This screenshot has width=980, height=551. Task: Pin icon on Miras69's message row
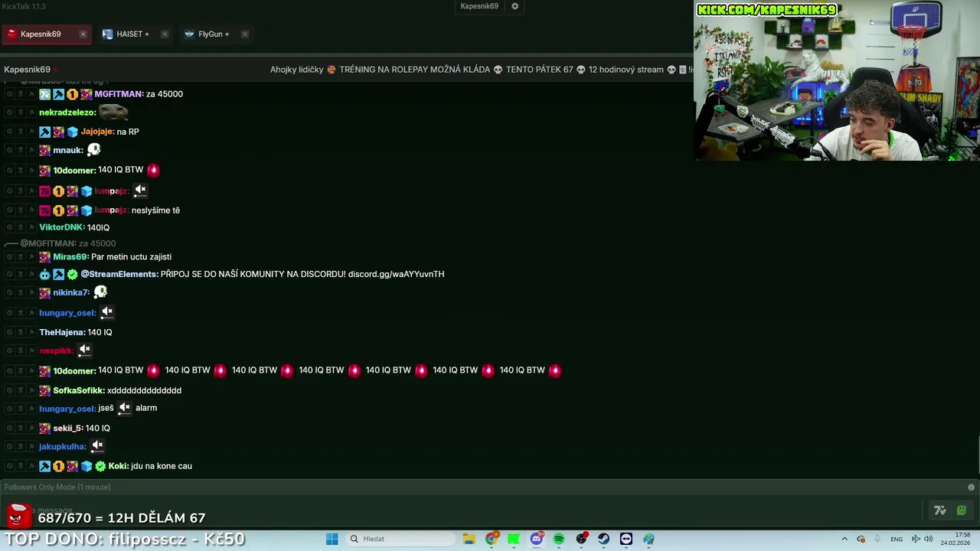pyautogui.click(x=32, y=257)
